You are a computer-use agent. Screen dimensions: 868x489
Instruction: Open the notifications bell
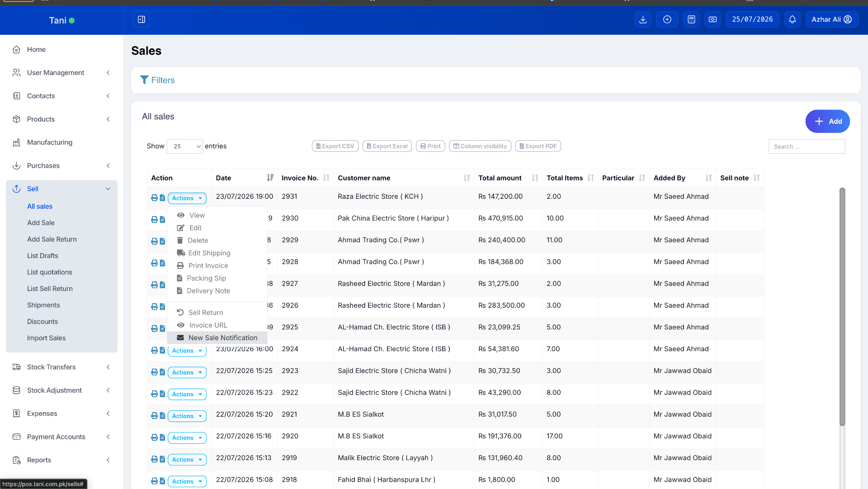[793, 19]
